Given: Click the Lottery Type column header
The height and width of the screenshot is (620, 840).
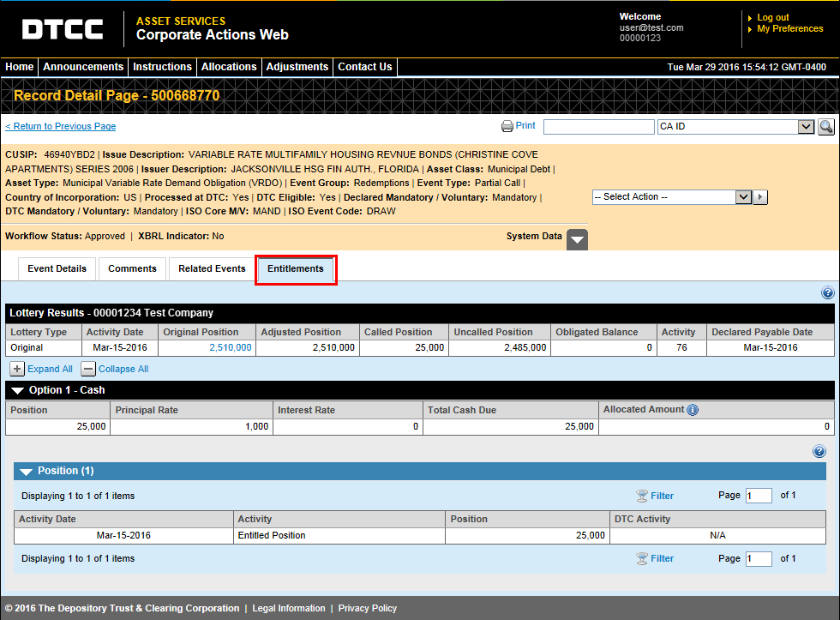Looking at the screenshot, I should 44,332.
